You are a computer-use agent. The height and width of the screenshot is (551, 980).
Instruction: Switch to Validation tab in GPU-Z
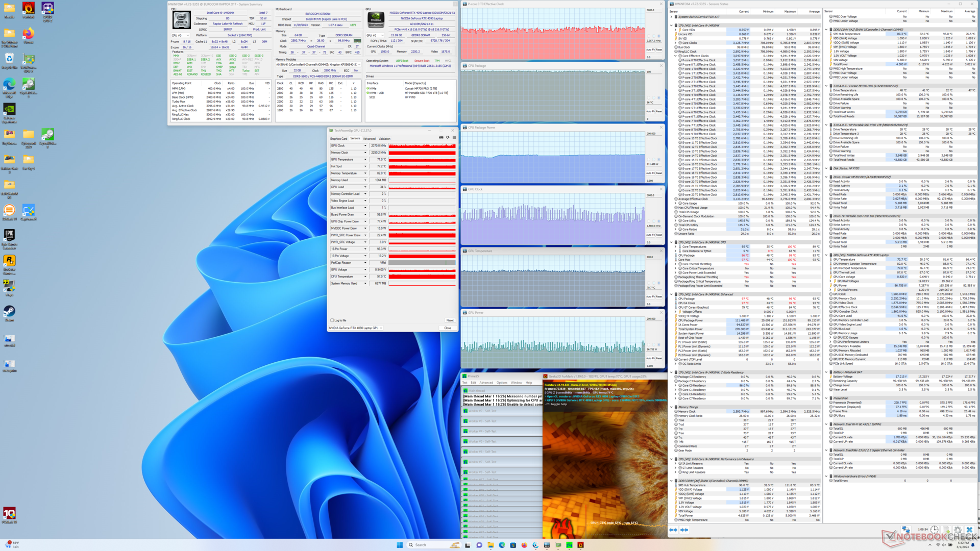[x=384, y=139]
